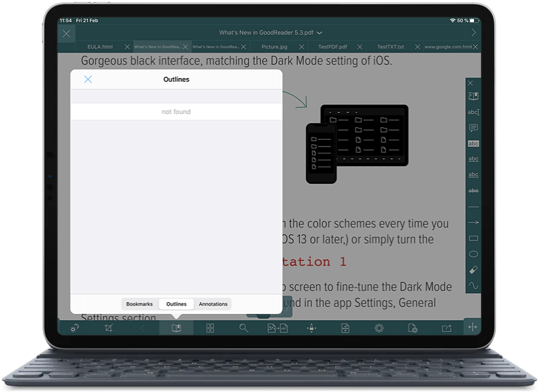
Task: Switch to the Annotations segment
Action: 213,304
